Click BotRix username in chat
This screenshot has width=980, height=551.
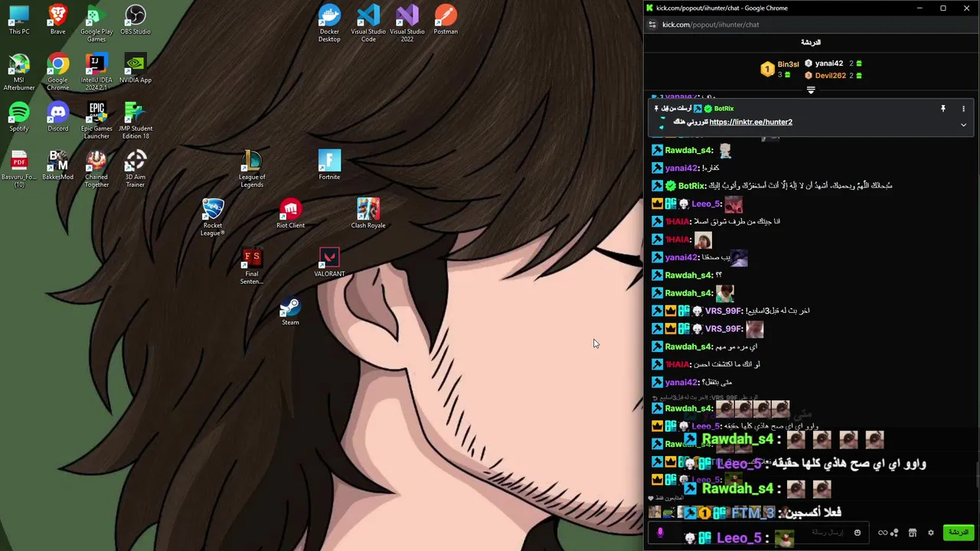click(x=691, y=186)
